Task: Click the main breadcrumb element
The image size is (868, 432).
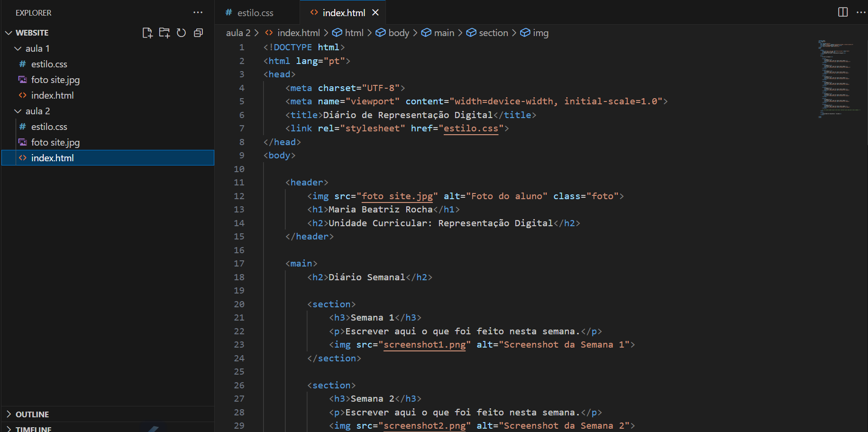Action: (x=438, y=33)
